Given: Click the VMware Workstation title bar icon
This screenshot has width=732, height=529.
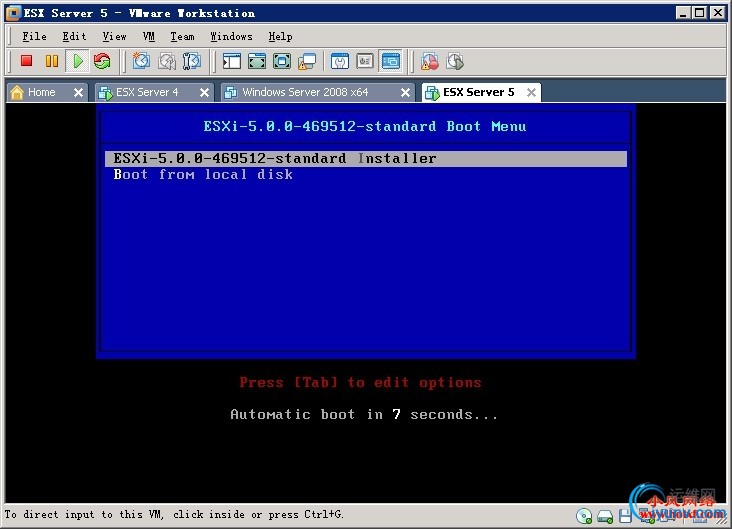Looking at the screenshot, I should (x=13, y=13).
